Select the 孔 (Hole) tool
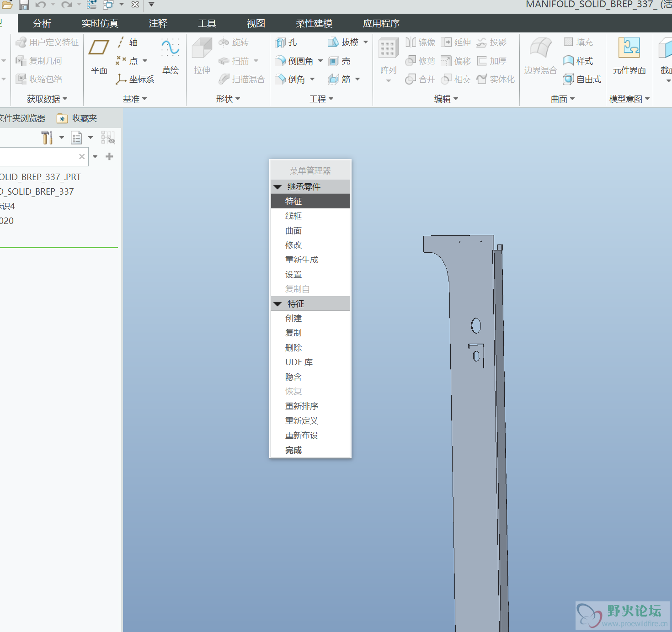 click(286, 42)
